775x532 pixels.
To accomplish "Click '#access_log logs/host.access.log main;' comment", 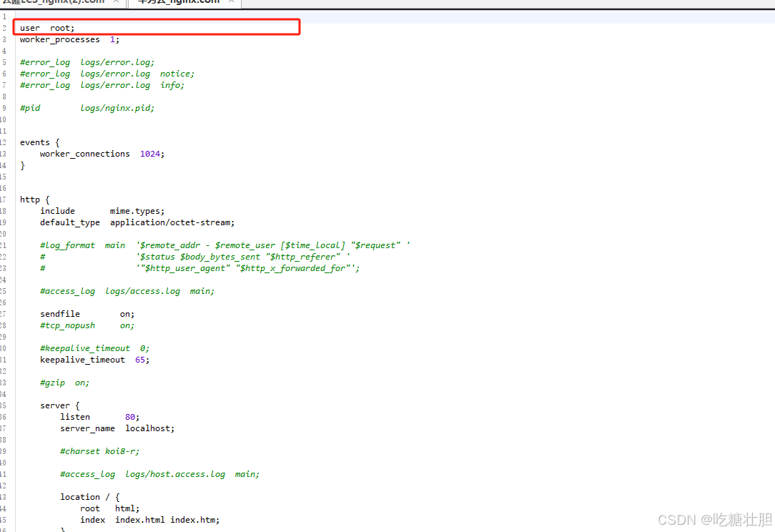I will (160, 474).
